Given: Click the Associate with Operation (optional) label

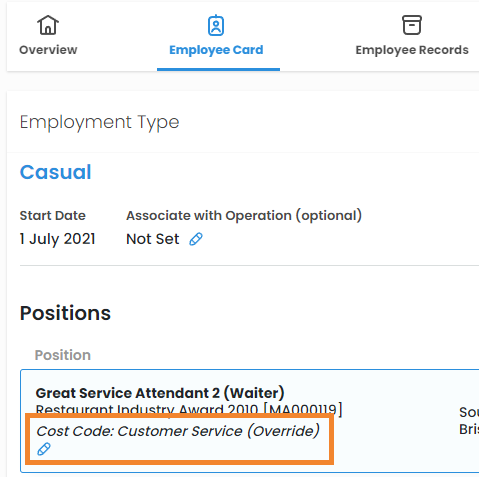Looking at the screenshot, I should coord(244,216).
